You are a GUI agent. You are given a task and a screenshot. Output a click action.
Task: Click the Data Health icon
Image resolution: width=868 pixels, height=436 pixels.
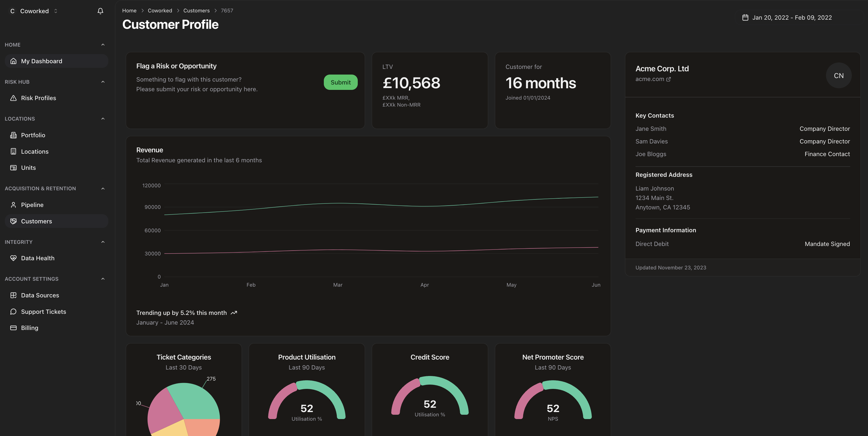tap(13, 258)
